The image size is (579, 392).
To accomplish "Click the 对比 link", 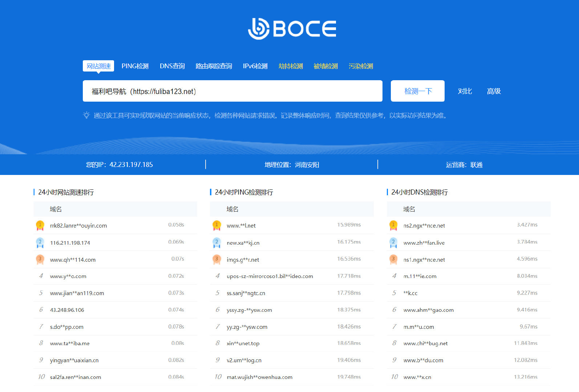I will coord(465,91).
